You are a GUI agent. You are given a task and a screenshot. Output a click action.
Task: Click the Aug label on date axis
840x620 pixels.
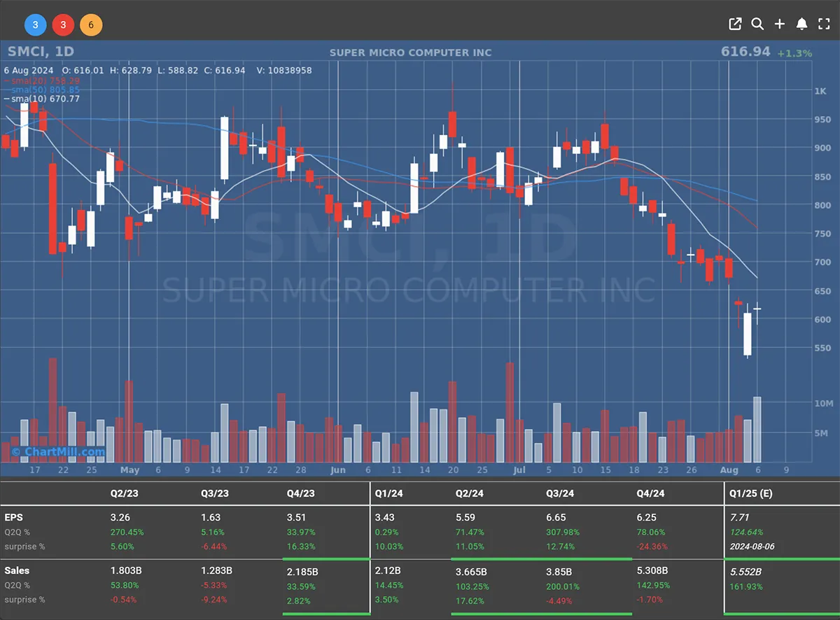(729, 470)
